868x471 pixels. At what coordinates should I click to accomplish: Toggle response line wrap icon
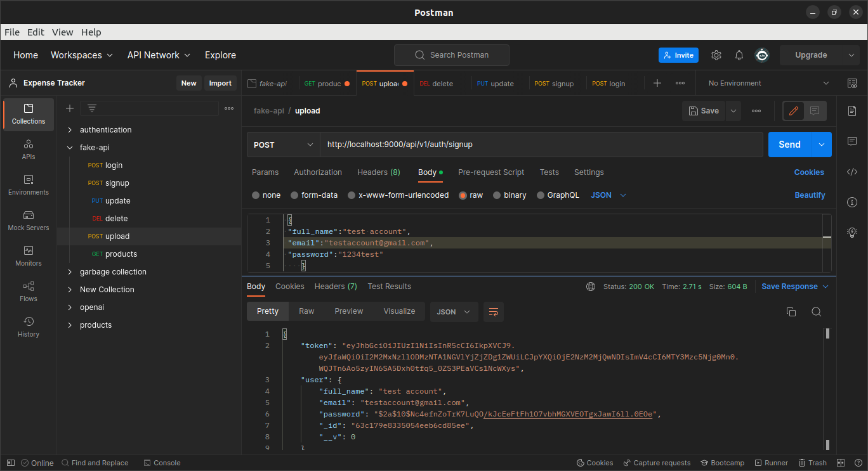(494, 312)
